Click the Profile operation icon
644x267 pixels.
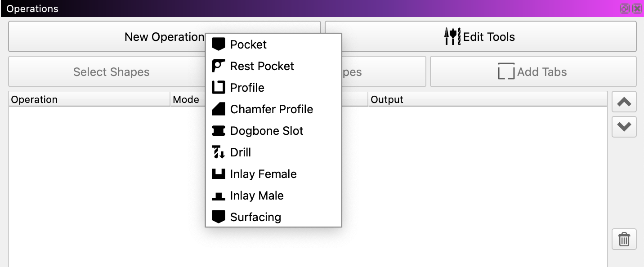point(219,88)
